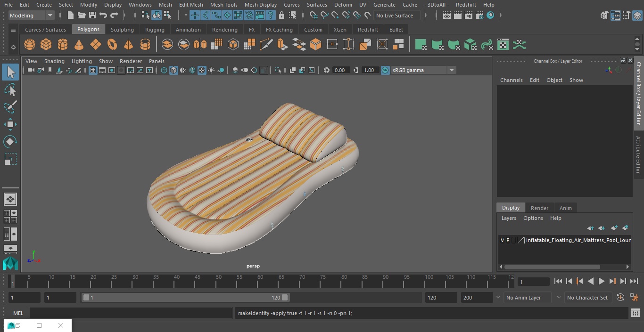The height and width of the screenshot is (332, 644).
Task: Open the Shading panel menu
Action: pyautogui.click(x=54, y=61)
